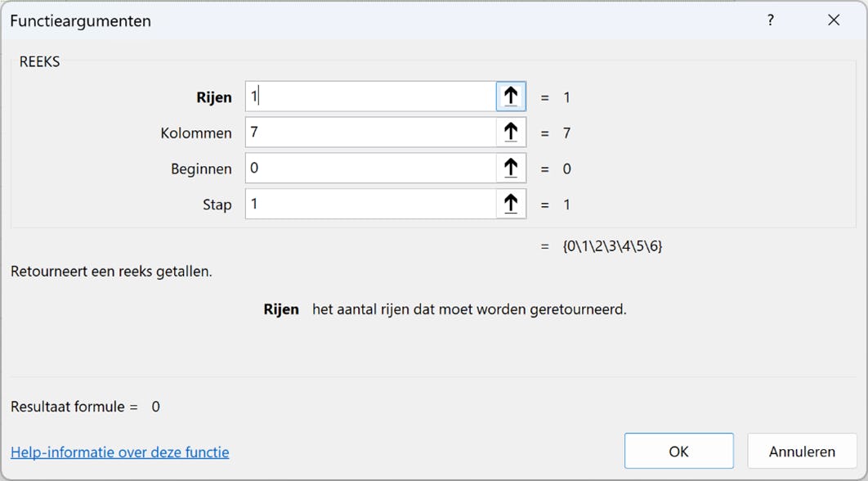Click inside the Rijen input field
This screenshot has width=868, height=481.
[368, 96]
